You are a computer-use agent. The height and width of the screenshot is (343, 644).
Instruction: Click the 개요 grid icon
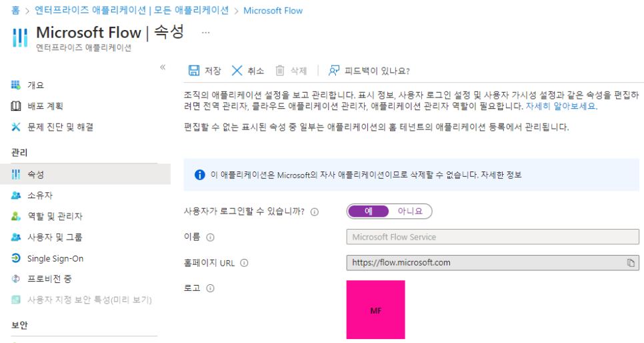[15, 85]
